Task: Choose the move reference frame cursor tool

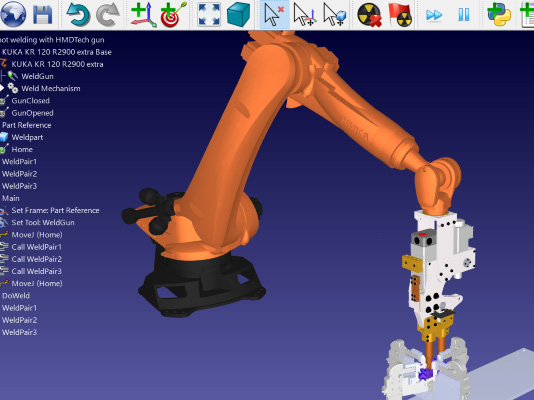Action: [304, 15]
